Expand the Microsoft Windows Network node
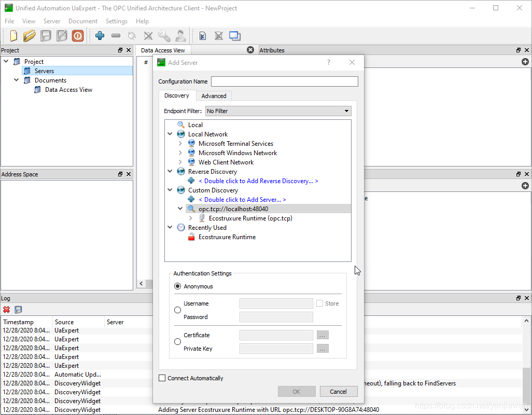Viewport: 532px width, 415px height. [x=180, y=153]
